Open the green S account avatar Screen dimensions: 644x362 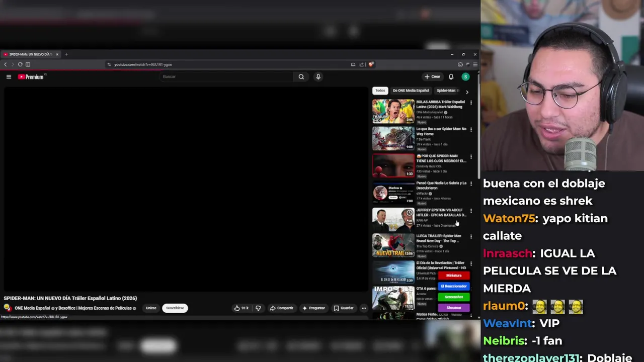[465, 77]
